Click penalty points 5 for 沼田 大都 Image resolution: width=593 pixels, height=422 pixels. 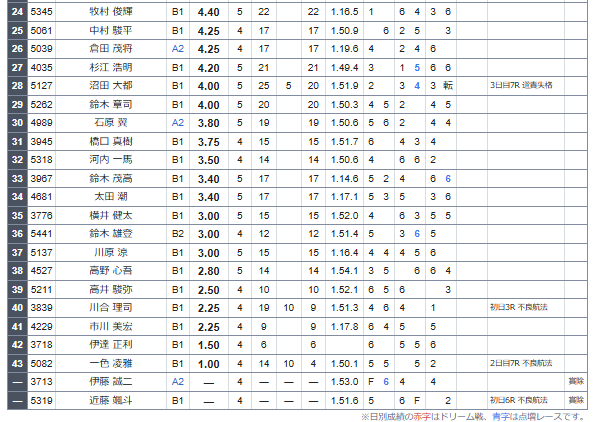(289, 86)
